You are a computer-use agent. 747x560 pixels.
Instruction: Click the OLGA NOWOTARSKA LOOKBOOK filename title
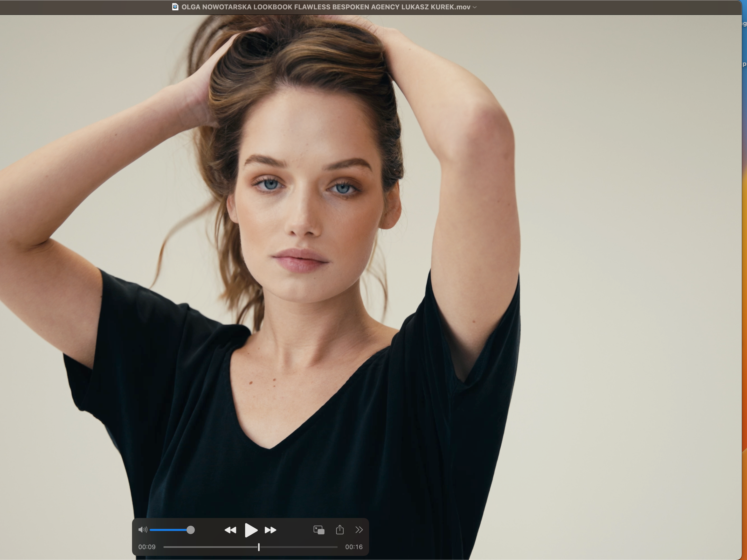[x=326, y=7]
